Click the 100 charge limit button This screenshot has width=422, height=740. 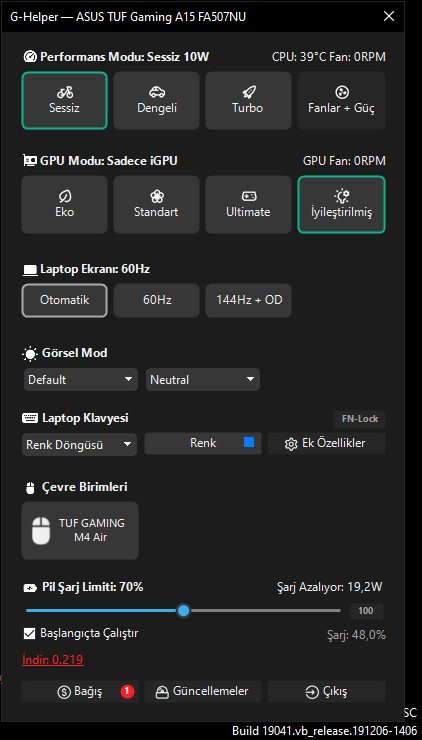pos(366,611)
